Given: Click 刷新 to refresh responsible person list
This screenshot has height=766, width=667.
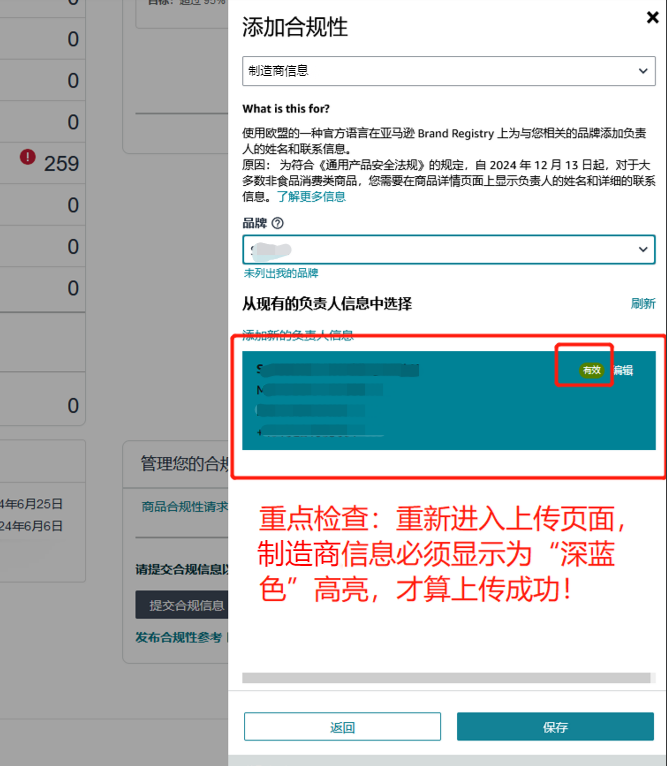Looking at the screenshot, I should (643, 304).
